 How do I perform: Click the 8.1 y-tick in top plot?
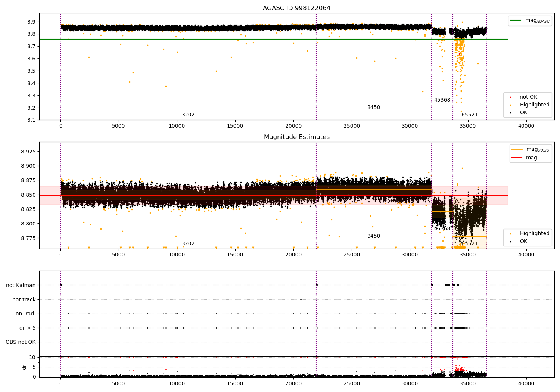[31, 120]
